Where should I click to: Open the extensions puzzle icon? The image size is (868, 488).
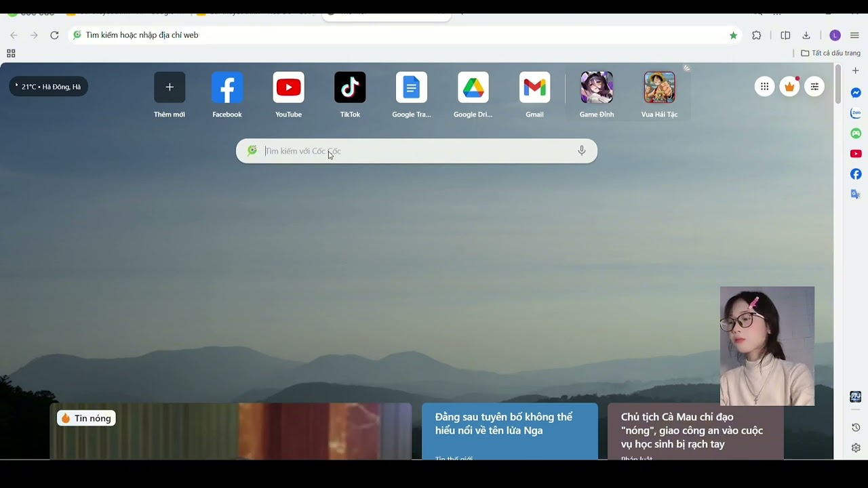point(757,35)
